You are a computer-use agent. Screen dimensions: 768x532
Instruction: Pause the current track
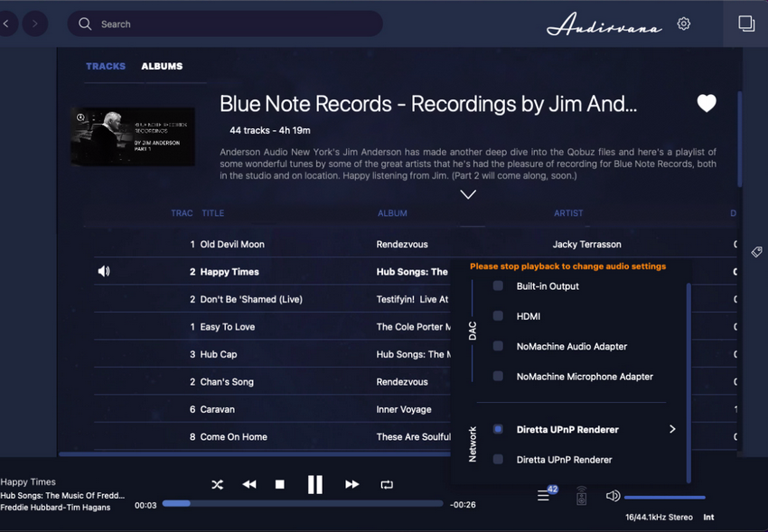click(x=315, y=484)
